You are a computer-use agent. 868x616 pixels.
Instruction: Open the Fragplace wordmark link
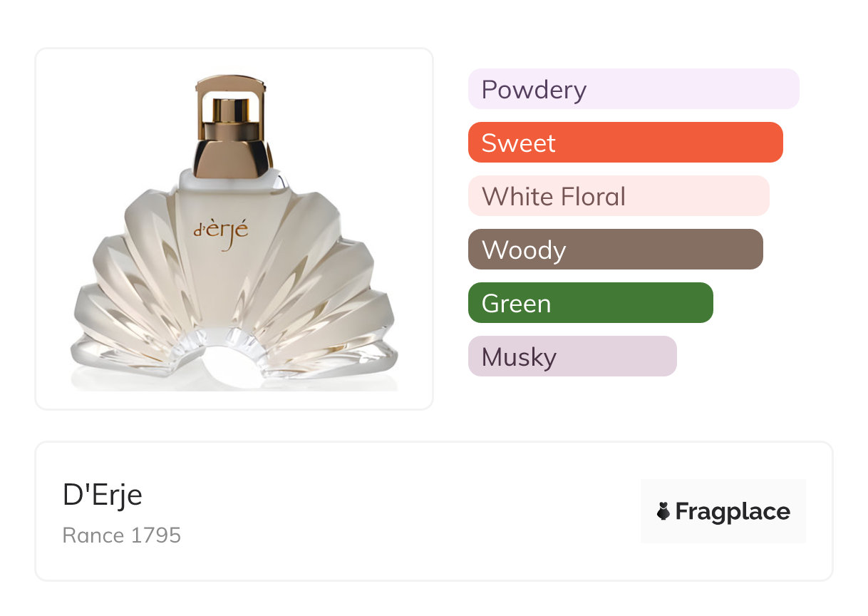pyautogui.click(x=733, y=511)
